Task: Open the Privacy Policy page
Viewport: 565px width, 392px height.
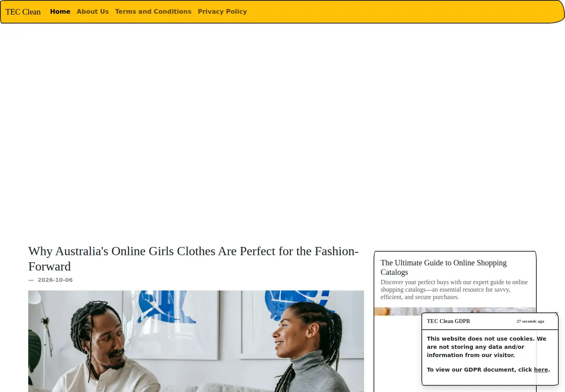Action: coord(222,12)
